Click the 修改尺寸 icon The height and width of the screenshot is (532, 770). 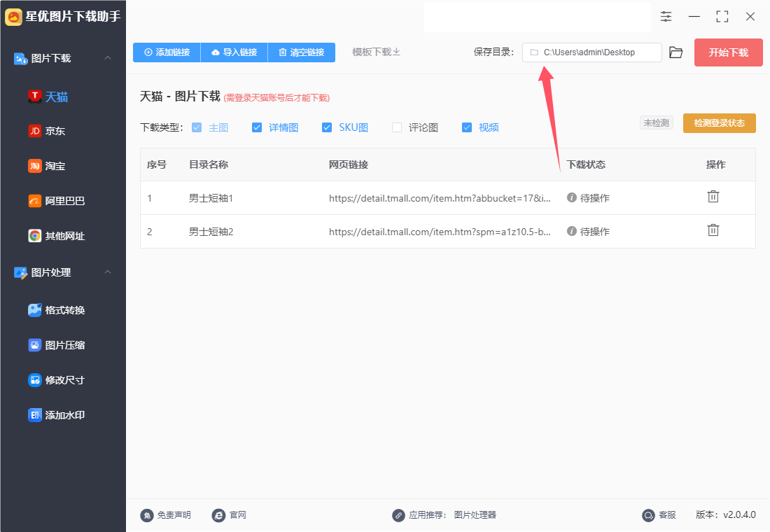tap(35, 379)
